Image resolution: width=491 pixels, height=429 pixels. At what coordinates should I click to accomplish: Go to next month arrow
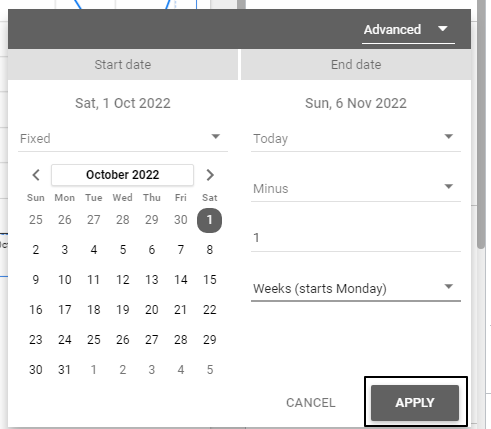[x=210, y=175]
